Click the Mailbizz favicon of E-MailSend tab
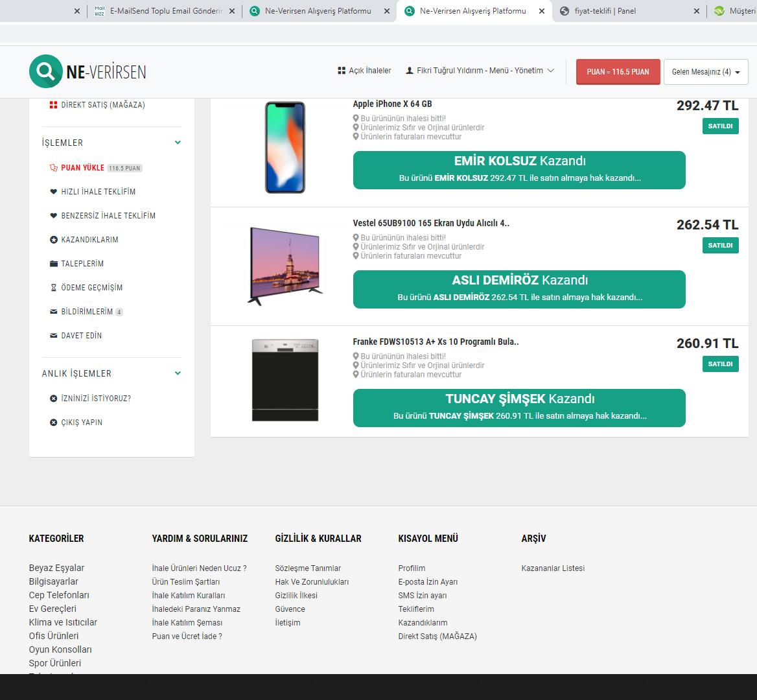Screen dimensions: 757x700 pos(99,11)
